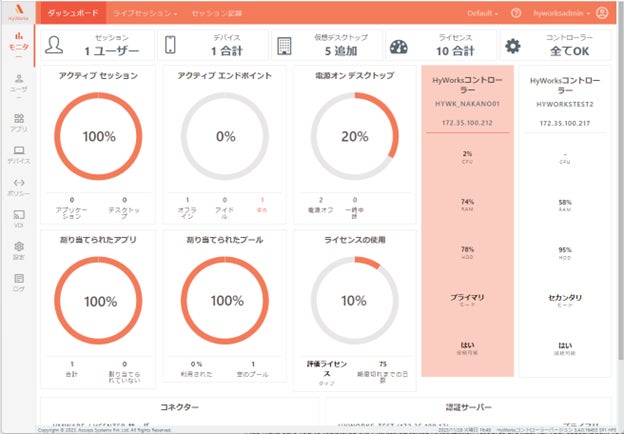Click the 78% HDD value
Screen dimensions: 624x434
(467, 250)
